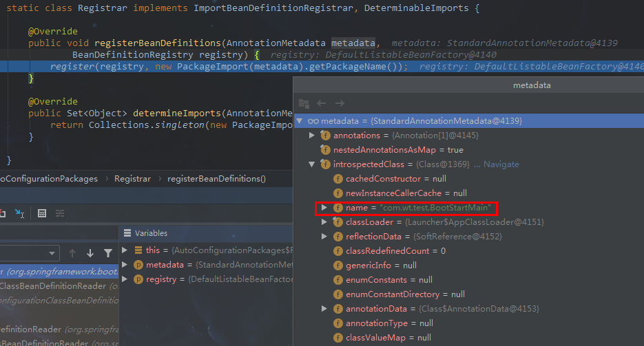Expand the classLoader field node

324,222
